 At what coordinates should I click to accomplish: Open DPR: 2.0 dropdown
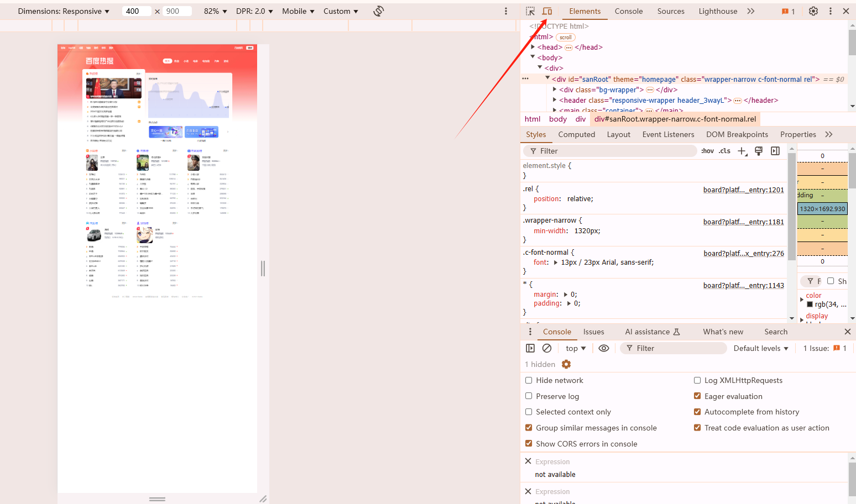click(x=254, y=11)
